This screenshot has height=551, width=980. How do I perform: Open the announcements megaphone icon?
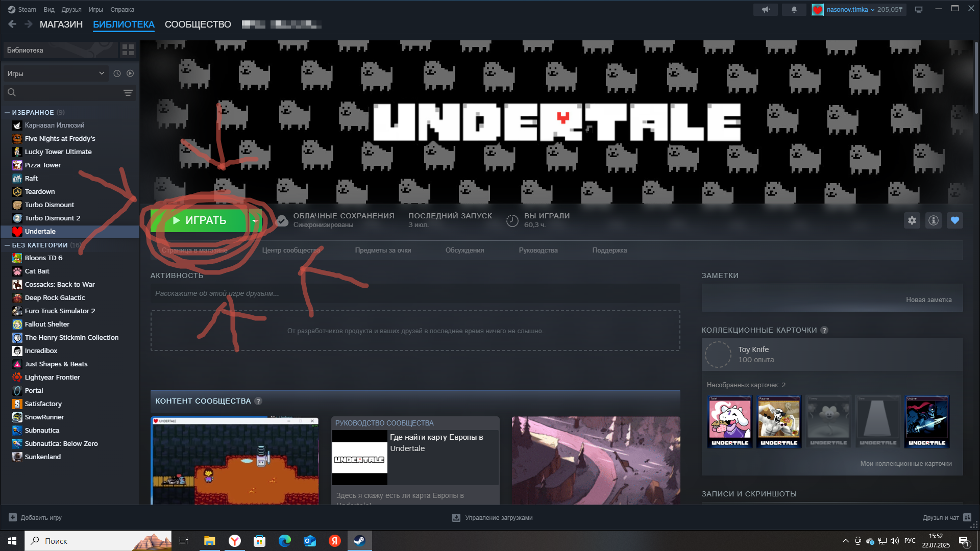(x=766, y=9)
